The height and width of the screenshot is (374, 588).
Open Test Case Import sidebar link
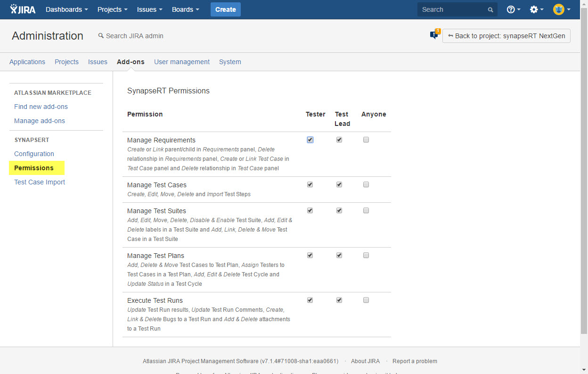click(x=40, y=182)
